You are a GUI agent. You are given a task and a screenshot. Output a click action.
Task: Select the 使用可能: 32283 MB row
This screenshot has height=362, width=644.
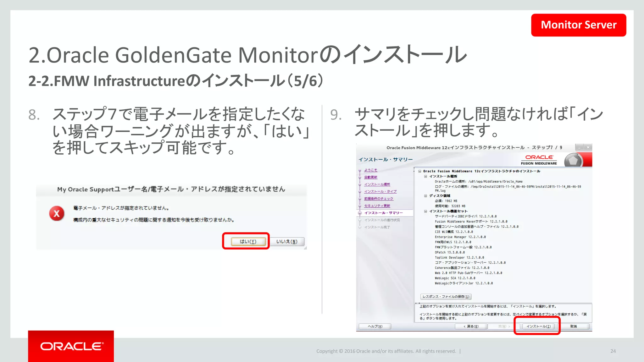click(x=450, y=206)
